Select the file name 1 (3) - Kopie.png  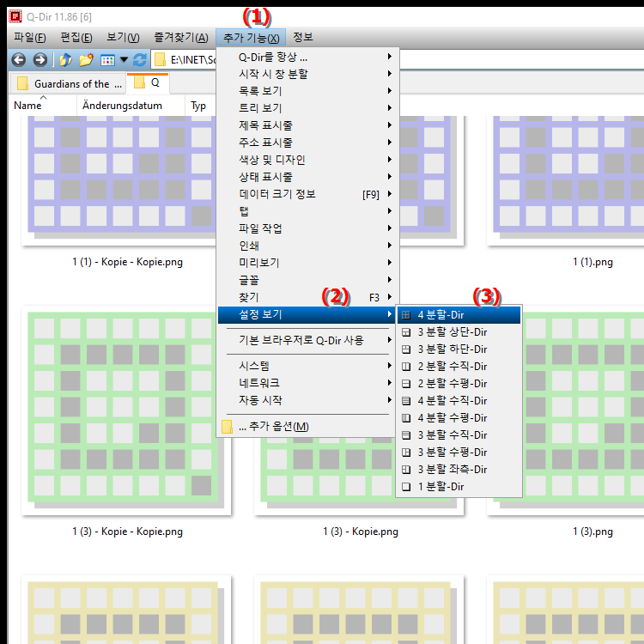(x=361, y=532)
